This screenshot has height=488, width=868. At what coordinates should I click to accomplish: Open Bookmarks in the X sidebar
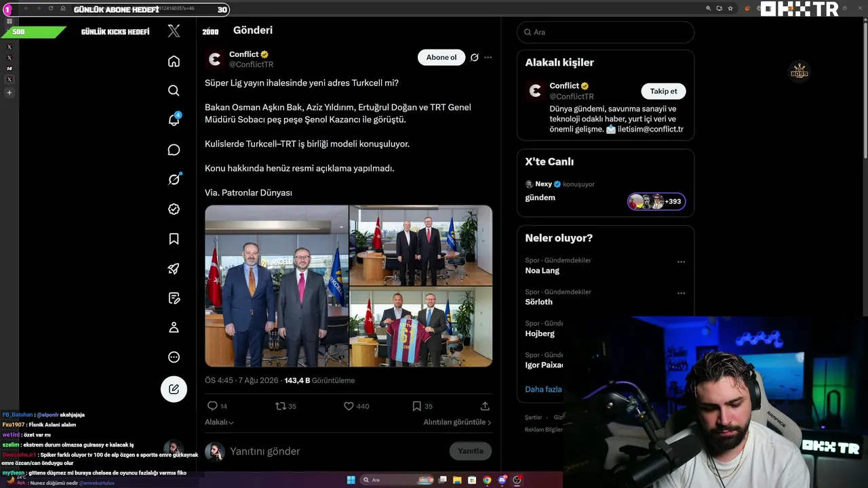174,239
